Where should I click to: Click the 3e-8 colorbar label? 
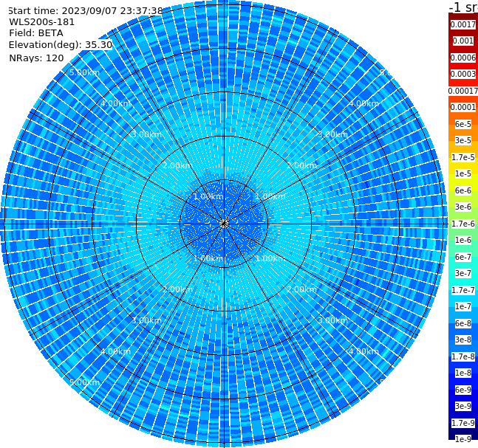point(463,340)
